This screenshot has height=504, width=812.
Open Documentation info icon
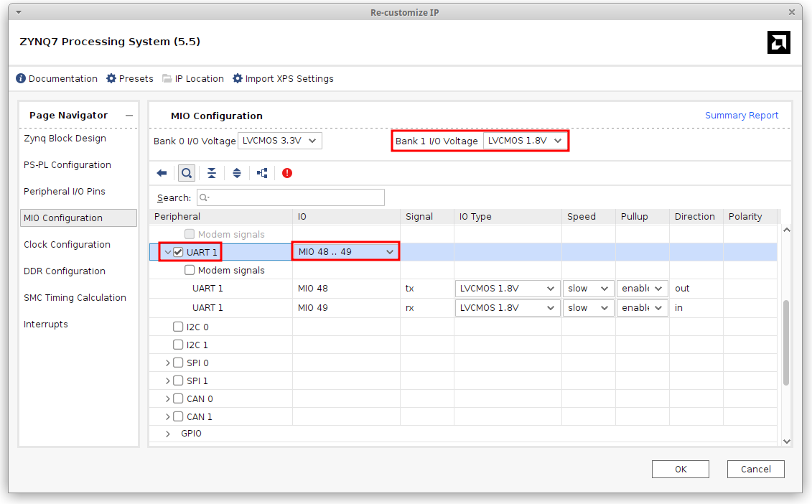pos(21,78)
